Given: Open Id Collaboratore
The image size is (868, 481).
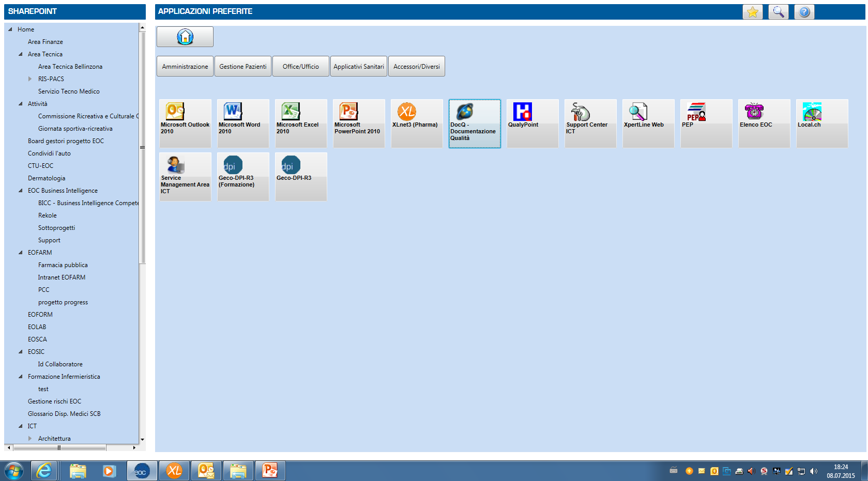Looking at the screenshot, I should (x=60, y=364).
